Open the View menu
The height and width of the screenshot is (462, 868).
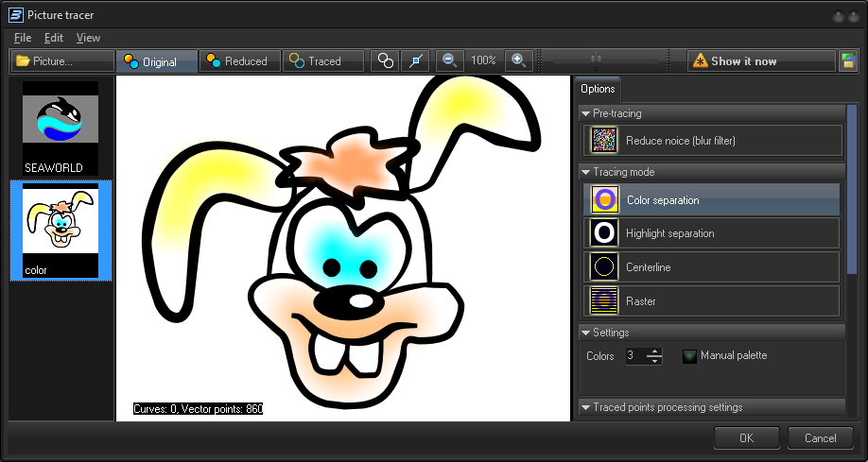[88, 38]
